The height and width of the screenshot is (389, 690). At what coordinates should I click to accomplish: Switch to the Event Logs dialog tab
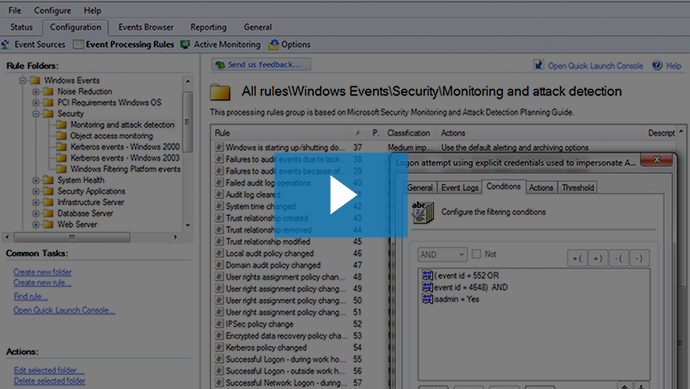click(x=459, y=188)
